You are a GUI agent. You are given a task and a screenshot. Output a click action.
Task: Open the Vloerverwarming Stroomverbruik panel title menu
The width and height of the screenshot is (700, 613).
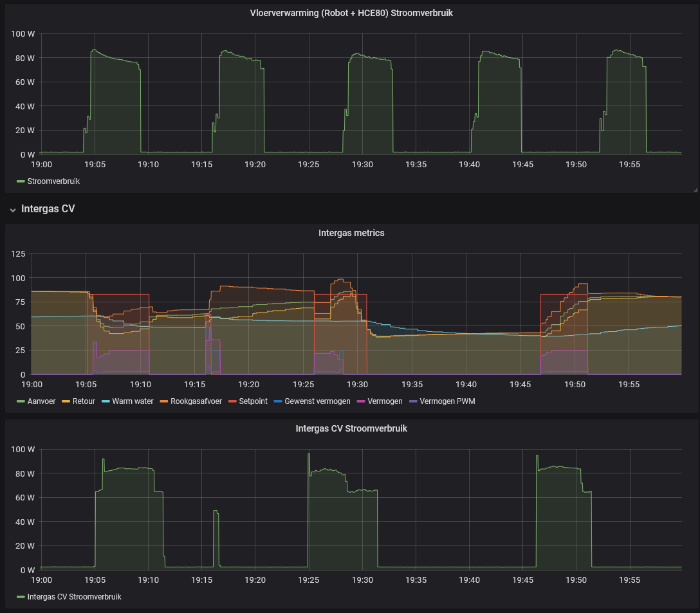click(351, 13)
